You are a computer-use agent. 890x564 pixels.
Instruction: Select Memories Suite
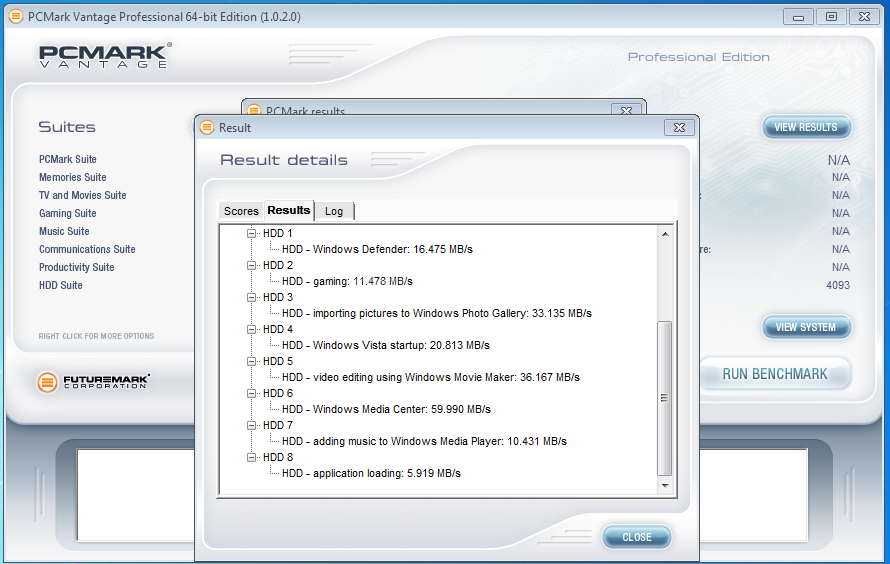[x=73, y=177]
